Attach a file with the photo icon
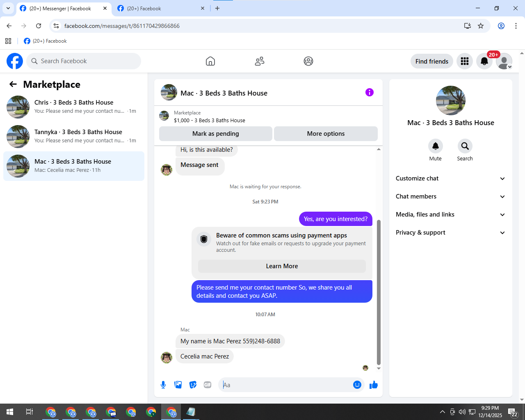The image size is (525, 420). pyautogui.click(x=178, y=385)
